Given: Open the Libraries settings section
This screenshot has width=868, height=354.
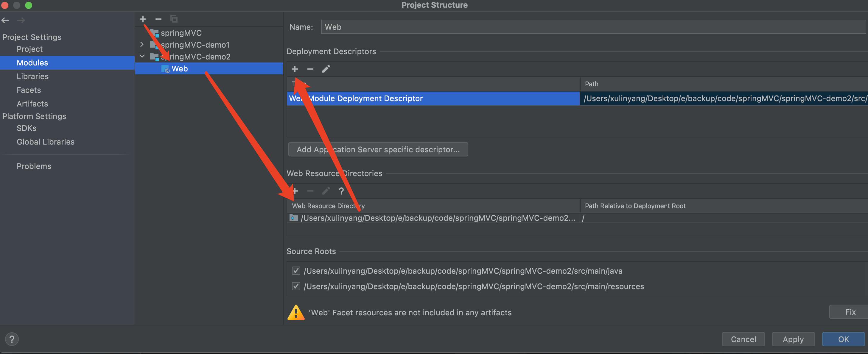Looking at the screenshot, I should tap(33, 76).
